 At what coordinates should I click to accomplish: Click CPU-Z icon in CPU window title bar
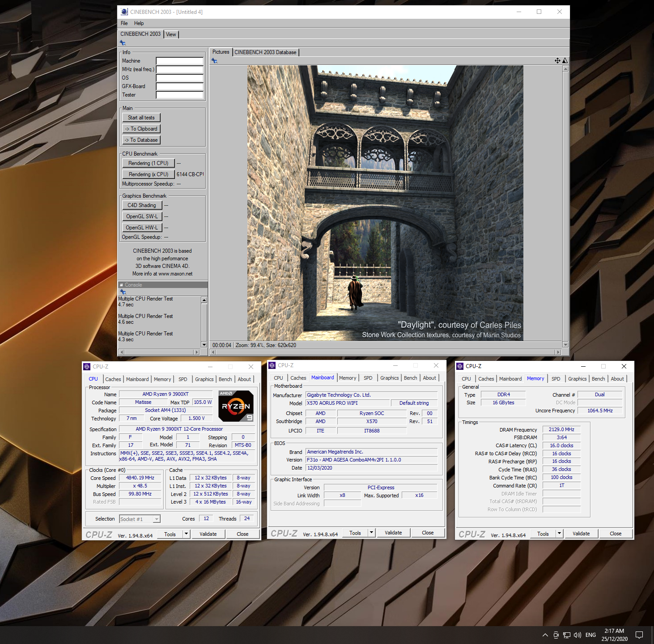pyautogui.click(x=87, y=367)
